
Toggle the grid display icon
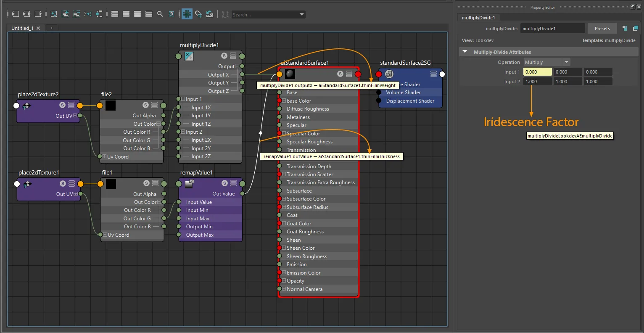click(x=187, y=14)
